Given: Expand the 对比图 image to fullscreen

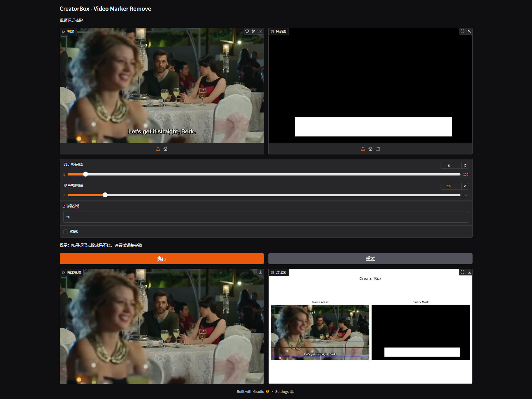Looking at the screenshot, I should [x=462, y=272].
